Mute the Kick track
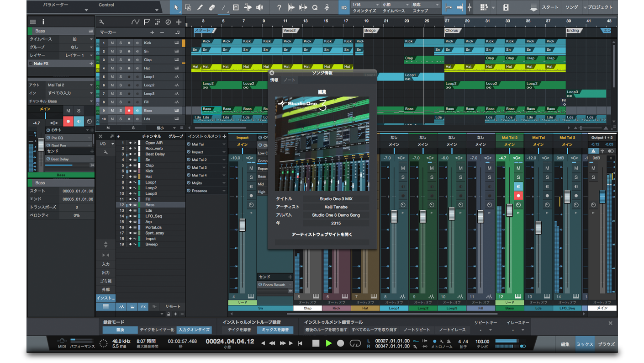Viewport: 644px width, 363px height. [x=112, y=43]
